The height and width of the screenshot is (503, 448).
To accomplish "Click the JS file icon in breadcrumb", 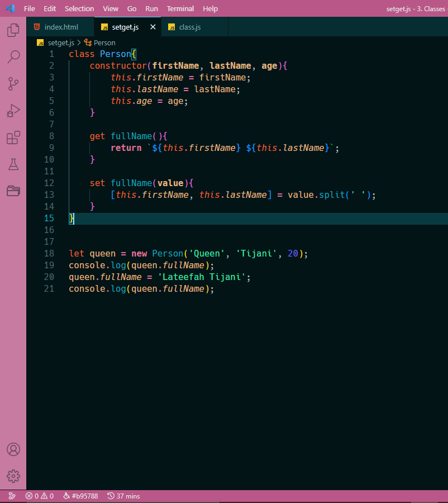I will (x=40, y=42).
